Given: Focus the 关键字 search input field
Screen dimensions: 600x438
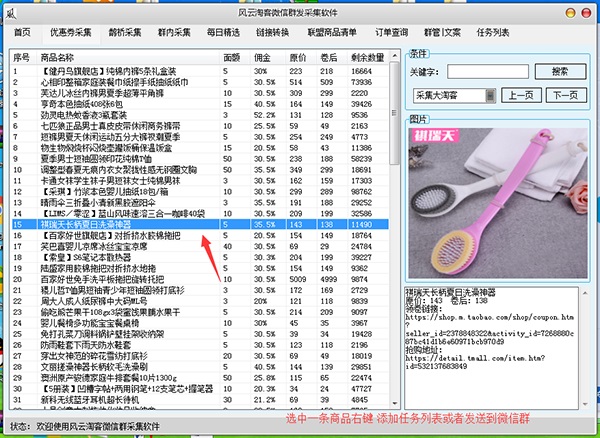Looking at the screenshot, I should pos(488,72).
